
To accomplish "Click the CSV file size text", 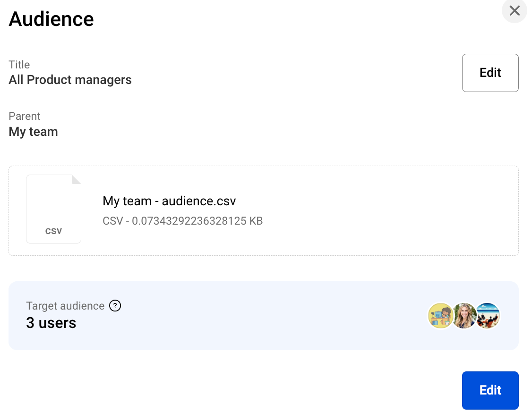I will click(182, 221).
